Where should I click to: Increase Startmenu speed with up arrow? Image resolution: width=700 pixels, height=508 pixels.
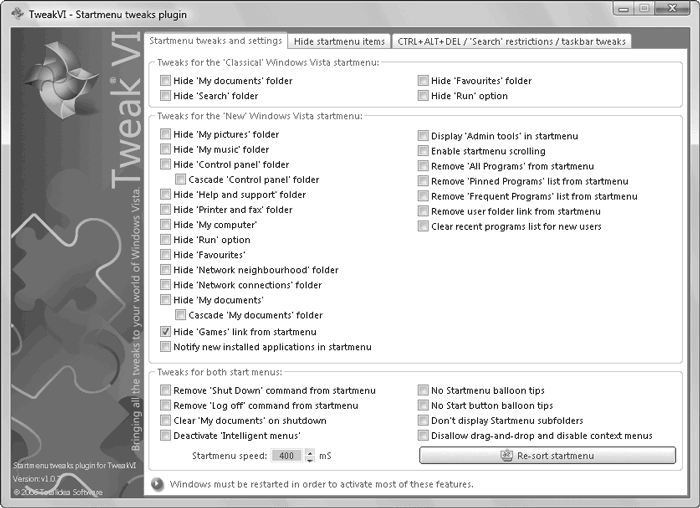[310, 451]
